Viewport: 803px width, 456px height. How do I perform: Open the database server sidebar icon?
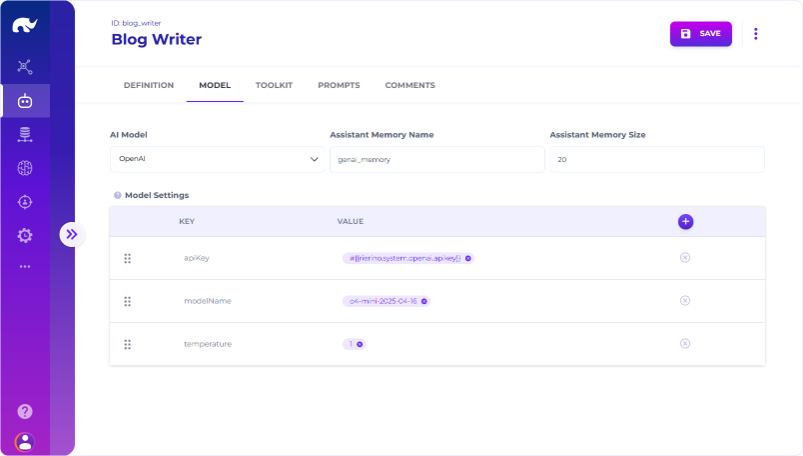tap(25, 134)
